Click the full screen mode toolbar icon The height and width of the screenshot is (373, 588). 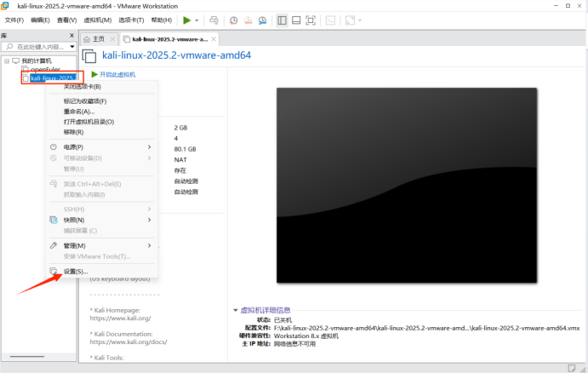tap(311, 20)
